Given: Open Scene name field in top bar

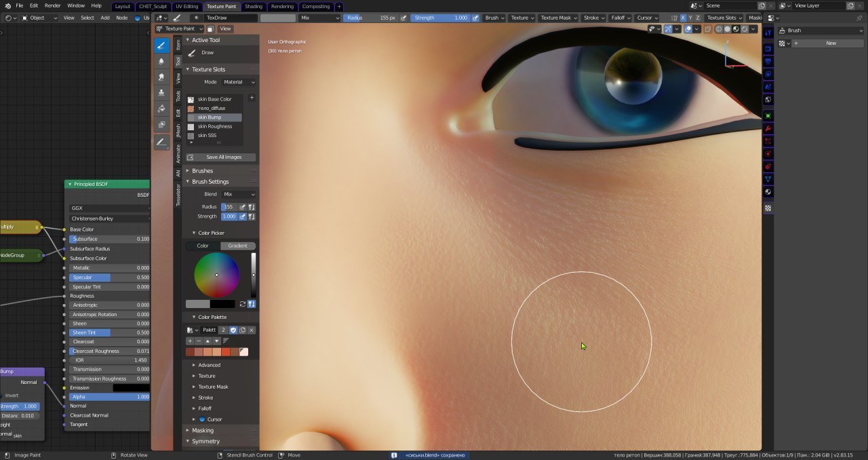Looking at the screenshot, I should (731, 5).
